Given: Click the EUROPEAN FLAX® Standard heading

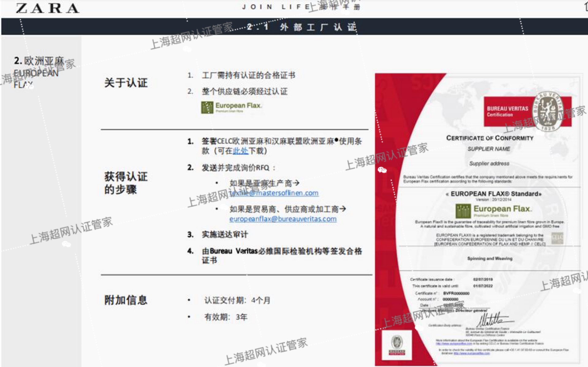Looking at the screenshot, I should [494, 194].
